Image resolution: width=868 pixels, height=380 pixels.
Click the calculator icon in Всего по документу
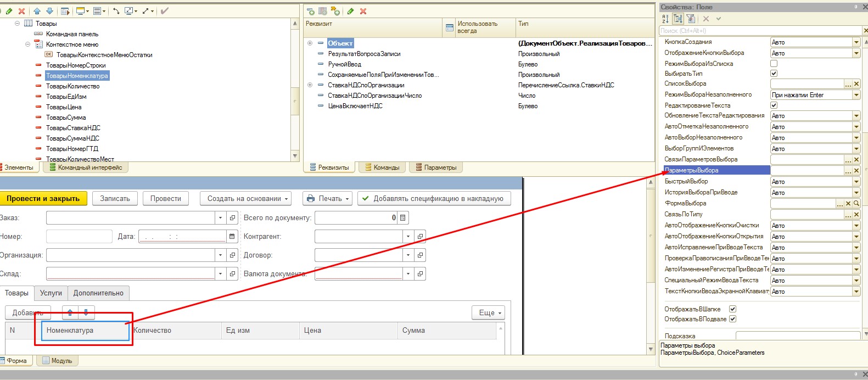point(403,218)
